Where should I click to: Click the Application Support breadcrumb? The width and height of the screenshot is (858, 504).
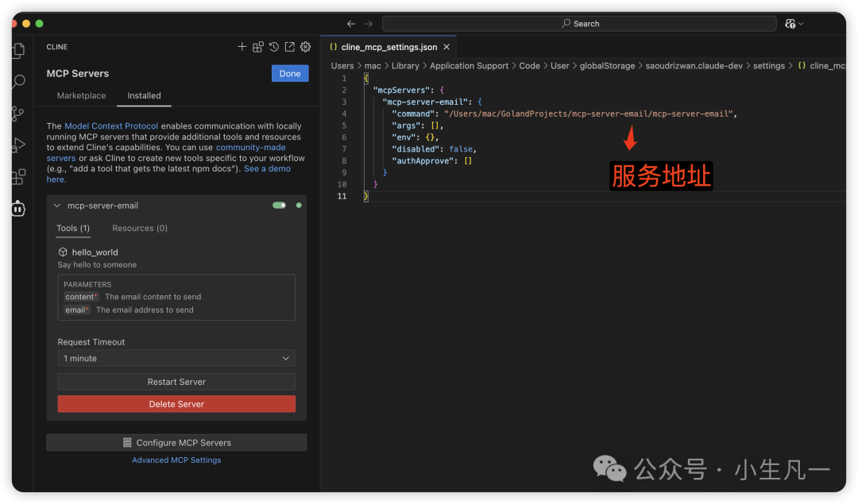469,66
